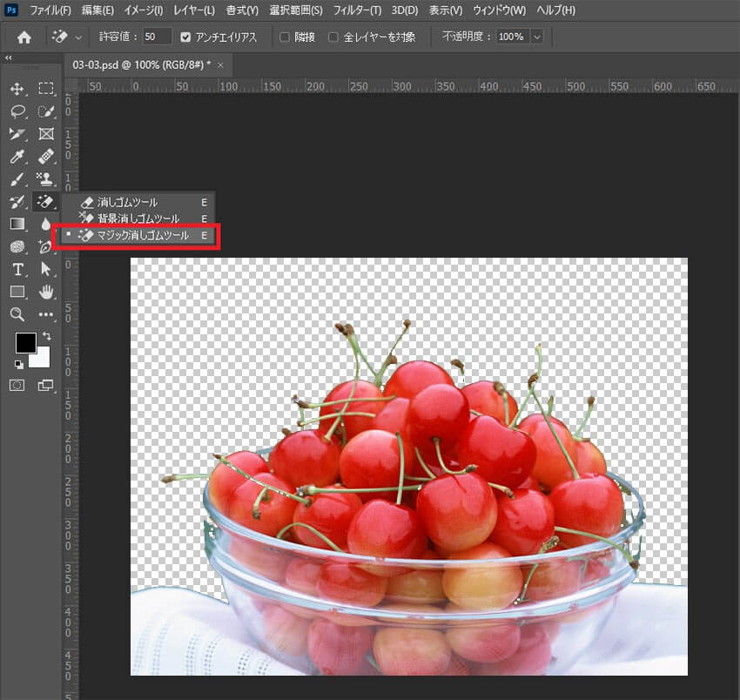This screenshot has width=740, height=700.
Task: Click the 許容値 input field
Action: [x=157, y=37]
